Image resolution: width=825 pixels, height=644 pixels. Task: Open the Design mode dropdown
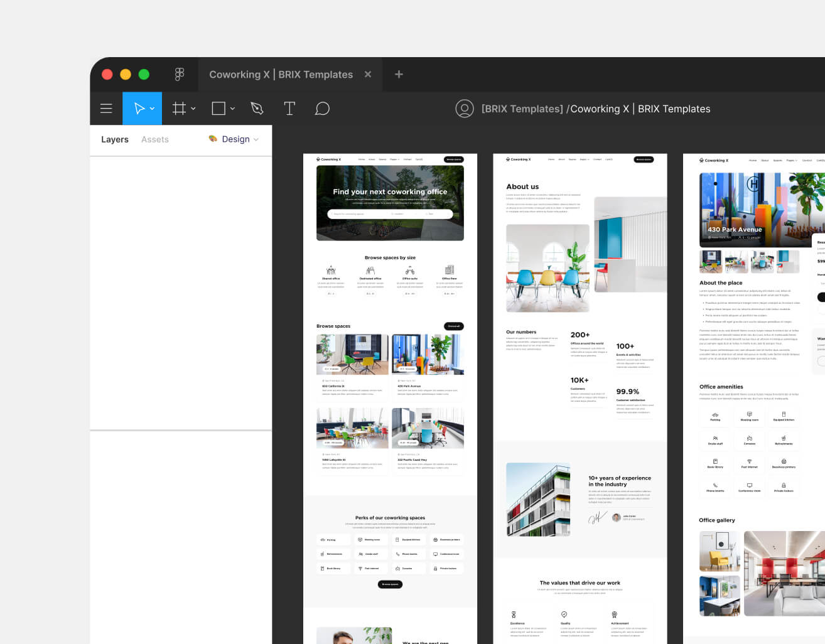257,139
